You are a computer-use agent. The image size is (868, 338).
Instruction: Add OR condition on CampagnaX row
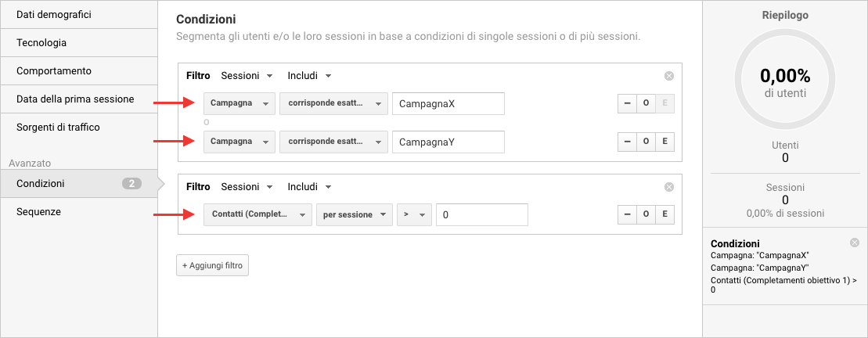646,104
